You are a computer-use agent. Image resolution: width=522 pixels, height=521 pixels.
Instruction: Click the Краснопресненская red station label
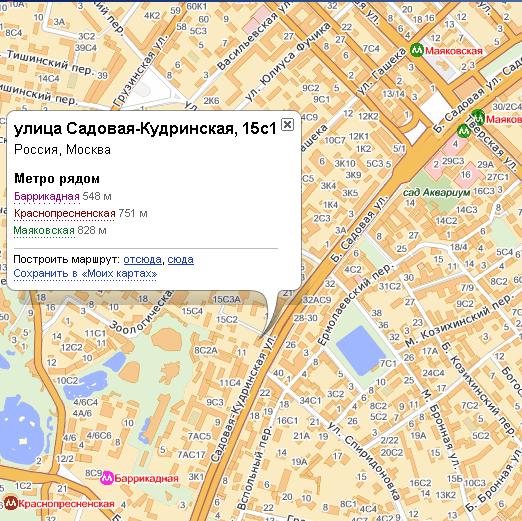(66, 503)
